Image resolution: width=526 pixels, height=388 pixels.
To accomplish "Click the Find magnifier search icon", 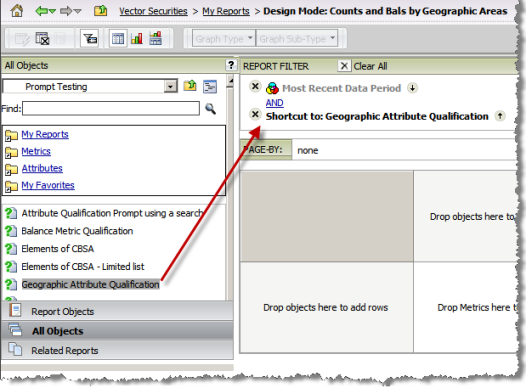I will click(x=211, y=108).
